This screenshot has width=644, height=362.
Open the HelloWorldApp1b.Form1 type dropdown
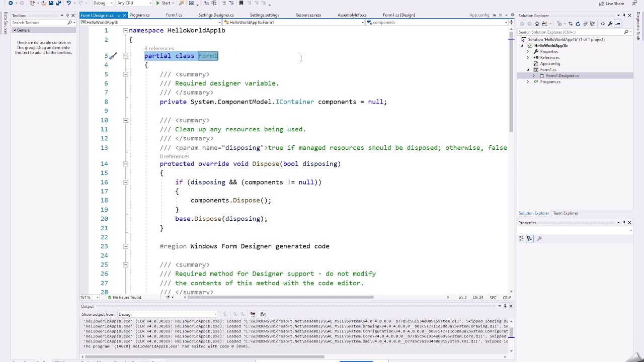[293, 22]
